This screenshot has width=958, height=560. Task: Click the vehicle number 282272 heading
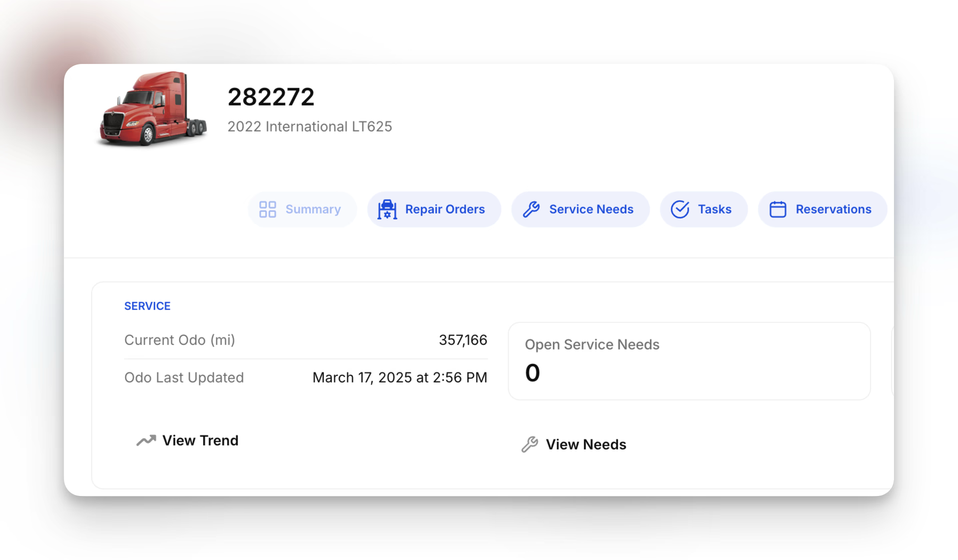[271, 97]
